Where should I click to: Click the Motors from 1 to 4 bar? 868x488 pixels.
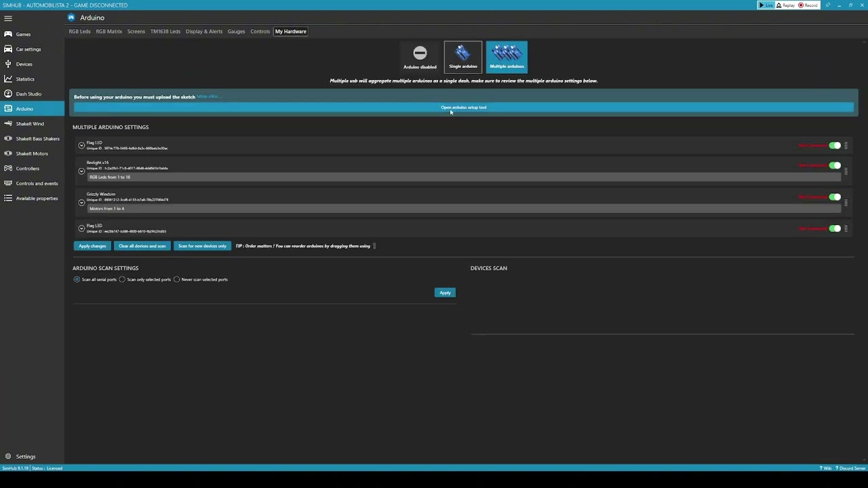tap(463, 208)
